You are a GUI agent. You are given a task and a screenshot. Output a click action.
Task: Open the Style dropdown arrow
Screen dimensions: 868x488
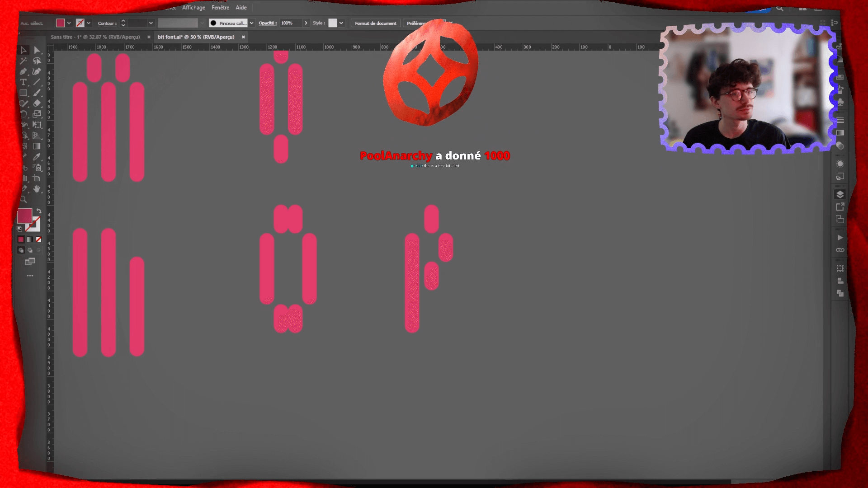click(x=341, y=23)
